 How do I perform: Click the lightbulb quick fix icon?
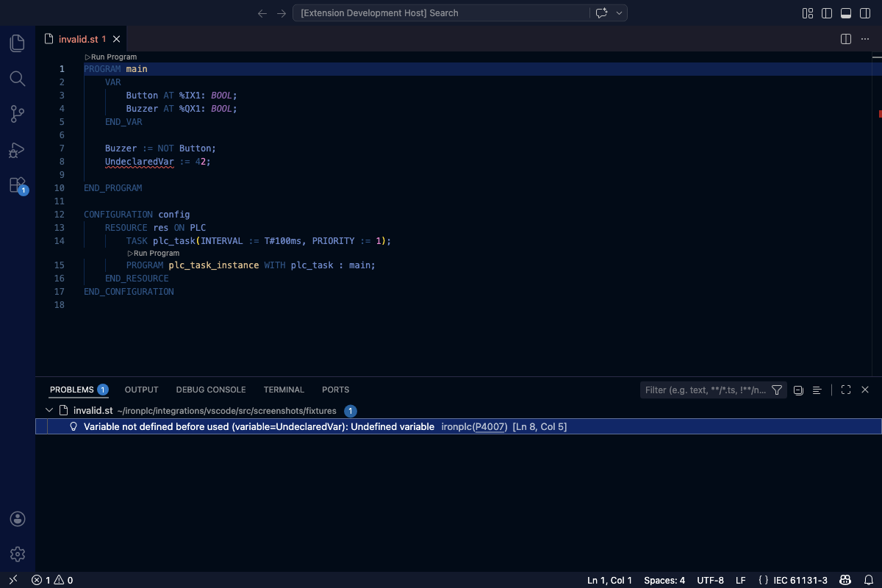(73, 426)
